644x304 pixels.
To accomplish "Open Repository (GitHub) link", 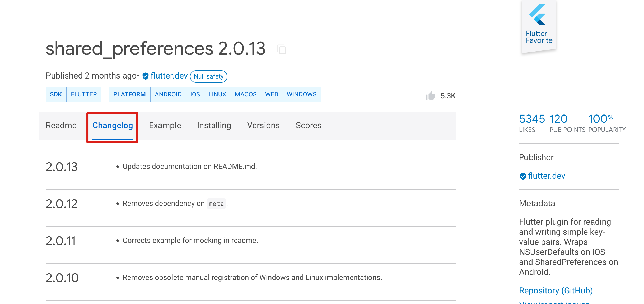I will (x=556, y=291).
